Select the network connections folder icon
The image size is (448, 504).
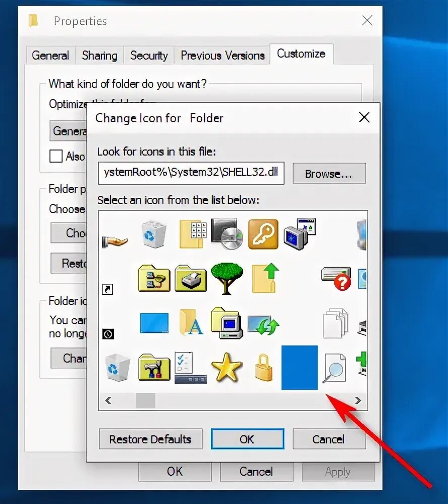click(154, 278)
